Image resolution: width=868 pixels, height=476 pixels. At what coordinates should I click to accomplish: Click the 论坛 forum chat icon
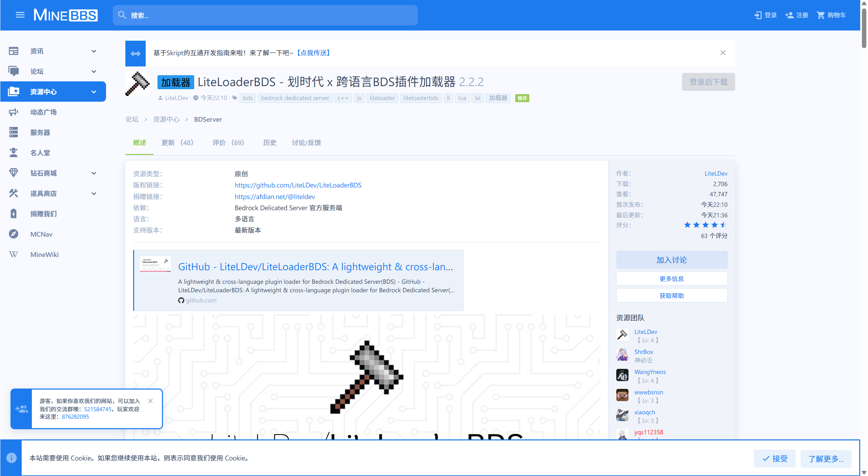click(x=14, y=72)
